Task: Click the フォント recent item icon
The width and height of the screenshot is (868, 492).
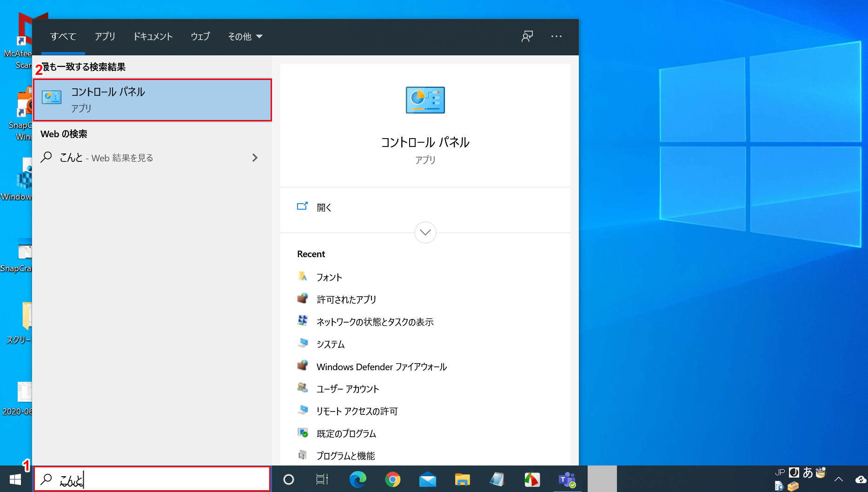Action: pyautogui.click(x=303, y=277)
